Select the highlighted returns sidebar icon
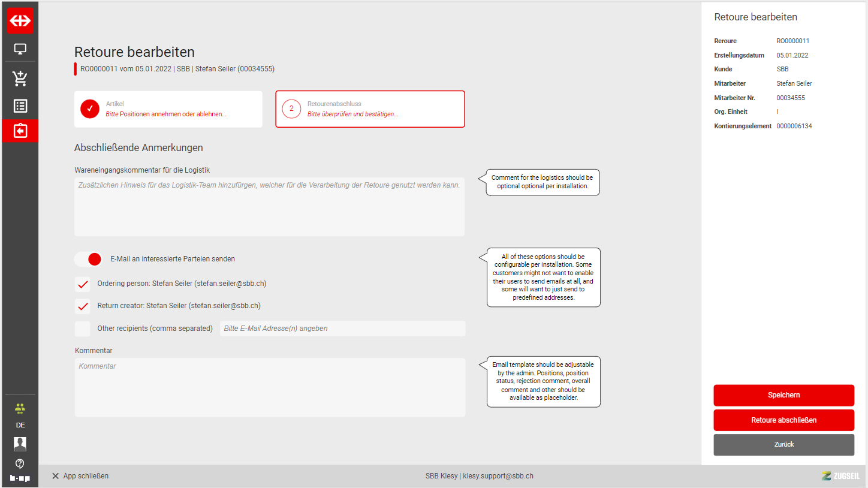868x488 pixels. coord(20,131)
